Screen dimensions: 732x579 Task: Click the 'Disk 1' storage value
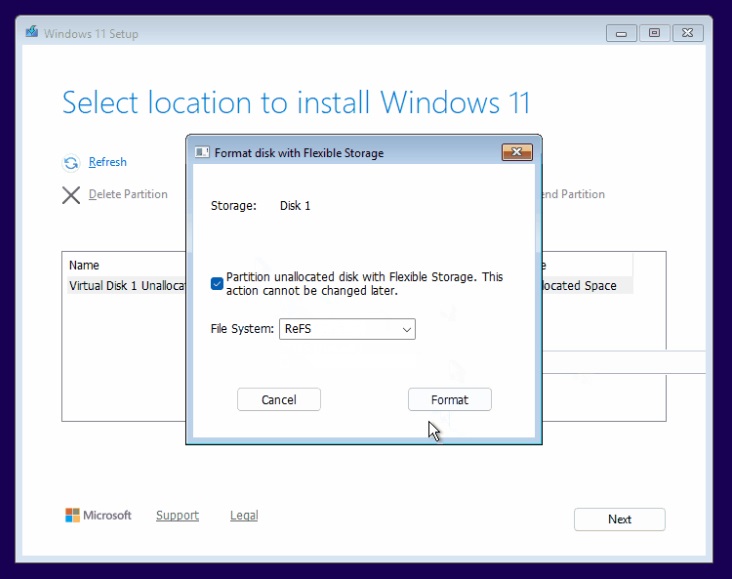[x=295, y=206]
